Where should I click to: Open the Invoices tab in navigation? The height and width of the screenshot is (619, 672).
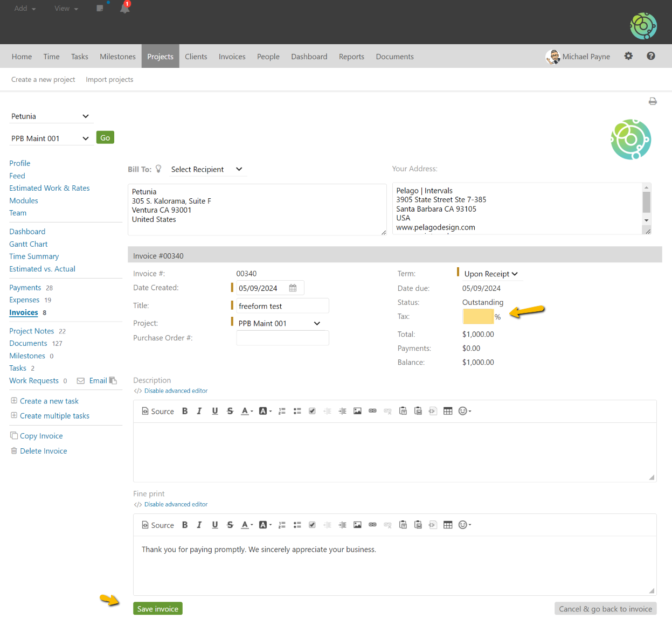[x=232, y=57]
